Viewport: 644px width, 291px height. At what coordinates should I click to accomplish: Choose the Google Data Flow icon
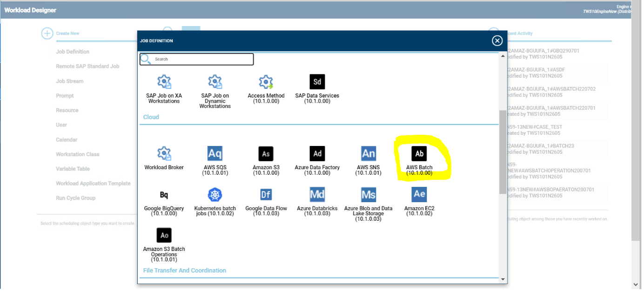[266, 194]
